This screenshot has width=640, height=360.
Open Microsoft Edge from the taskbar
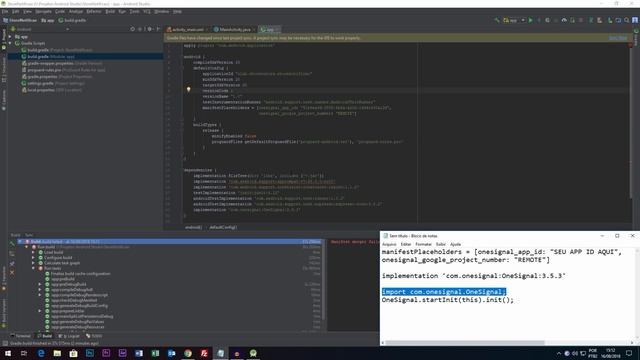coord(41,353)
